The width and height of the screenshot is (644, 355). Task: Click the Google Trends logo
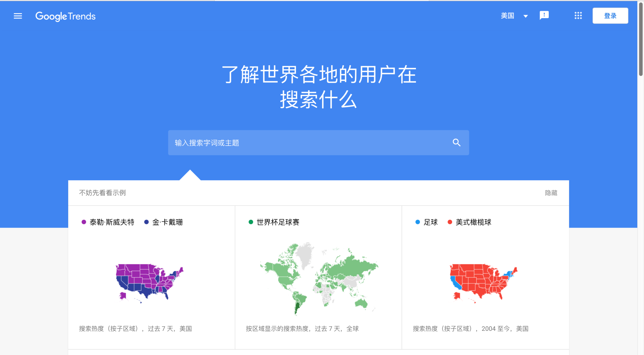(x=65, y=16)
